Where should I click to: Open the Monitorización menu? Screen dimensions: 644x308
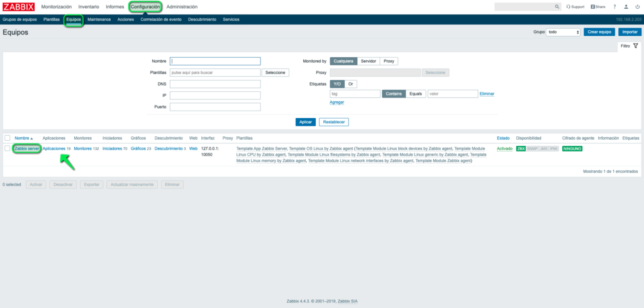pyautogui.click(x=56, y=6)
